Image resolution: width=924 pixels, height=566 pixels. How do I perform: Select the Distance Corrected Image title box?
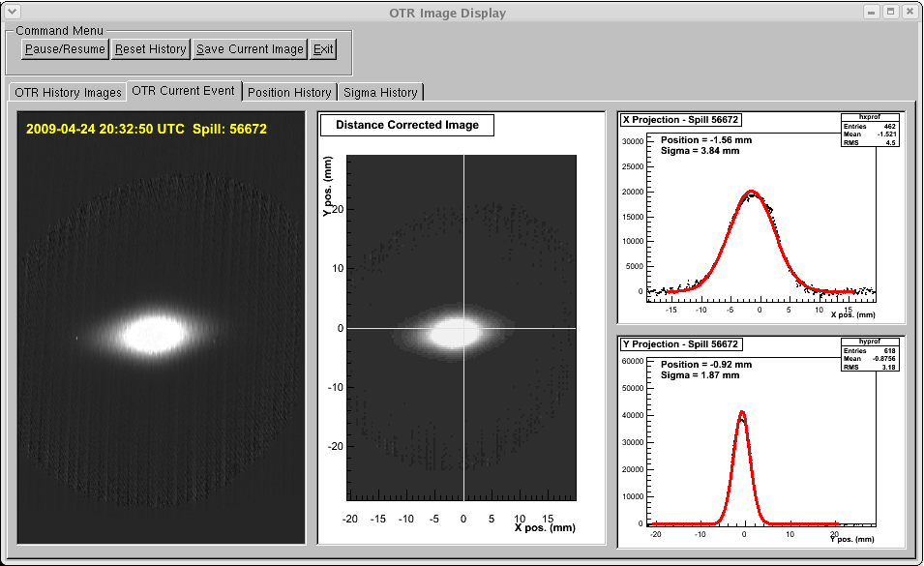[x=406, y=125]
